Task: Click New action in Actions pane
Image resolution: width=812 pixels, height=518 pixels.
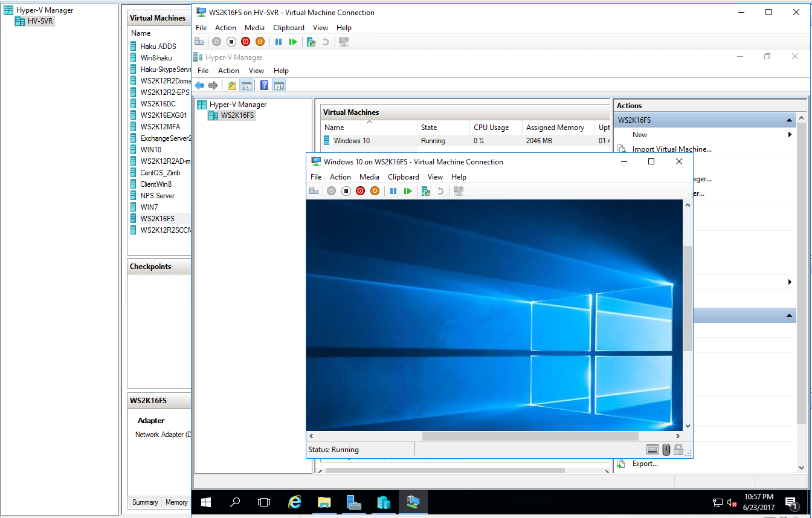Action: tap(640, 135)
